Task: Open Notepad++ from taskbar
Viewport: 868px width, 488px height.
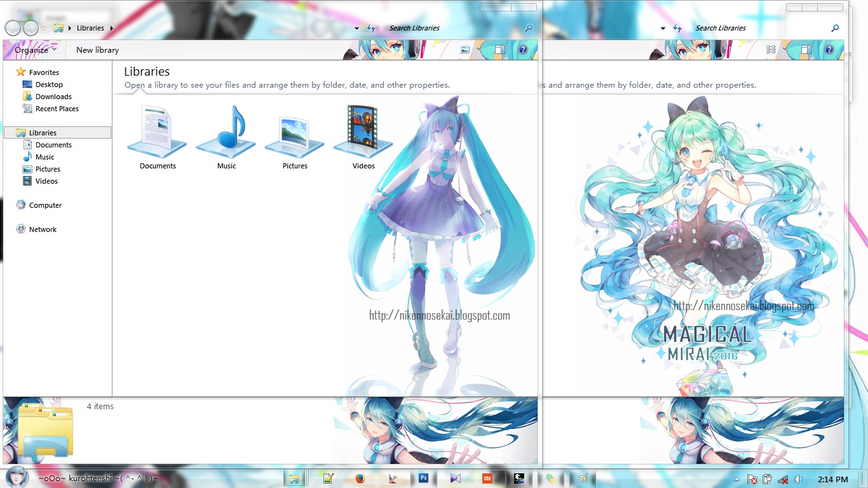Action: tap(328, 479)
